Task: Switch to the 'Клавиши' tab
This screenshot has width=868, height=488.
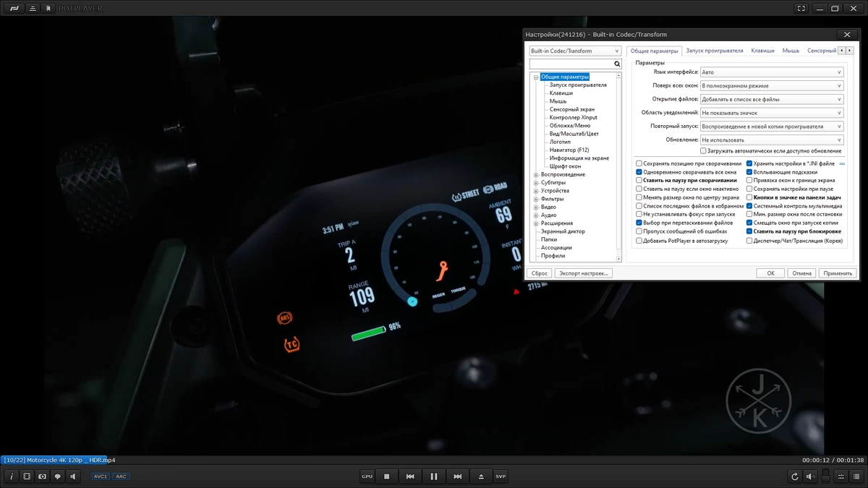Action: 762,51
